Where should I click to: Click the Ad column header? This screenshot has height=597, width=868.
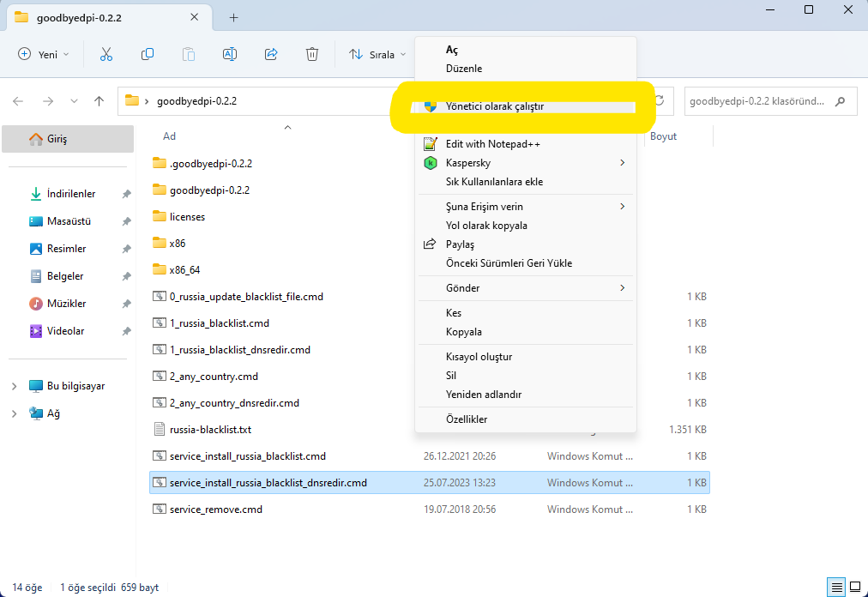(x=170, y=136)
